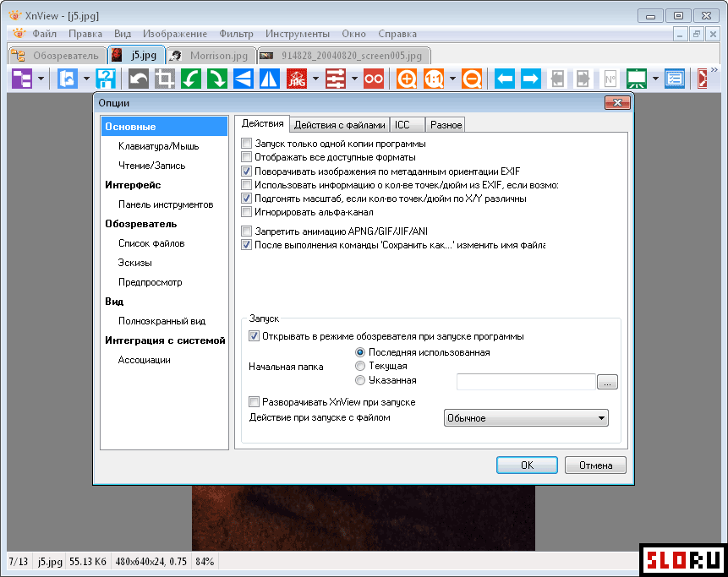
Task: Click the red-eye correction icon
Action: (x=374, y=79)
